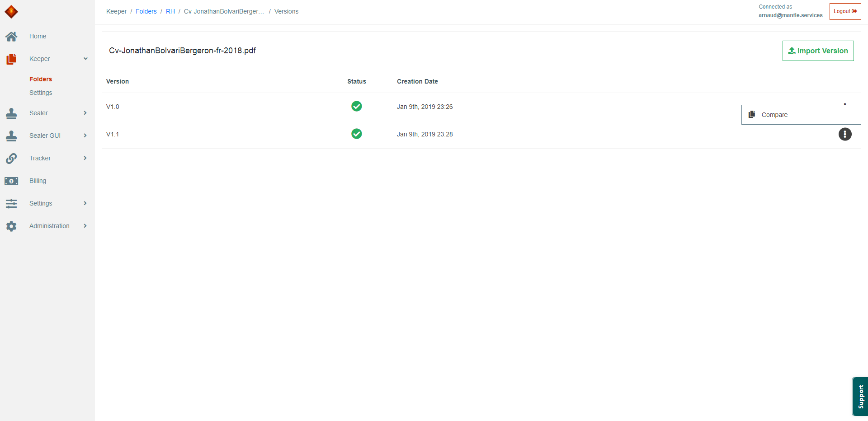Screen dimensions: 868x421
Task: Open Home via the house icon
Action: click(x=11, y=36)
